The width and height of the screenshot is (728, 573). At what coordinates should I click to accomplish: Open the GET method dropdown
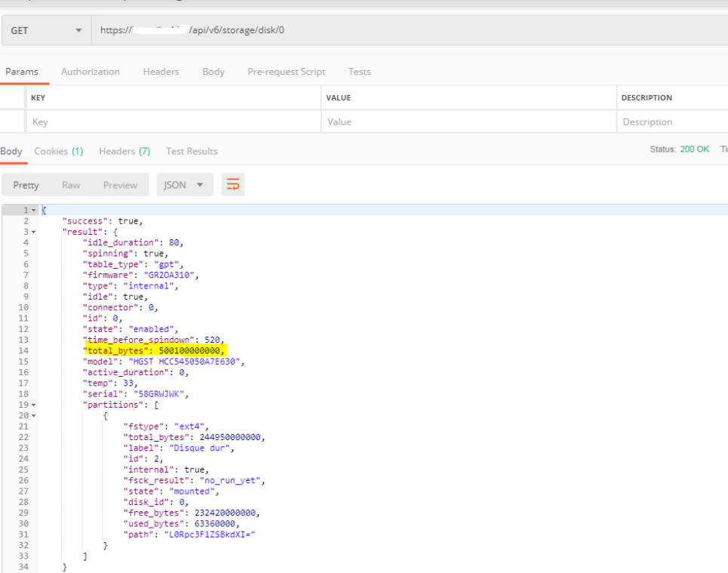(45, 31)
